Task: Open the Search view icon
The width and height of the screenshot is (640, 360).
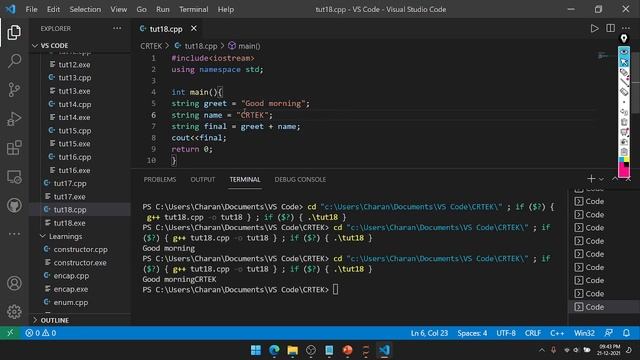Action: [x=14, y=61]
